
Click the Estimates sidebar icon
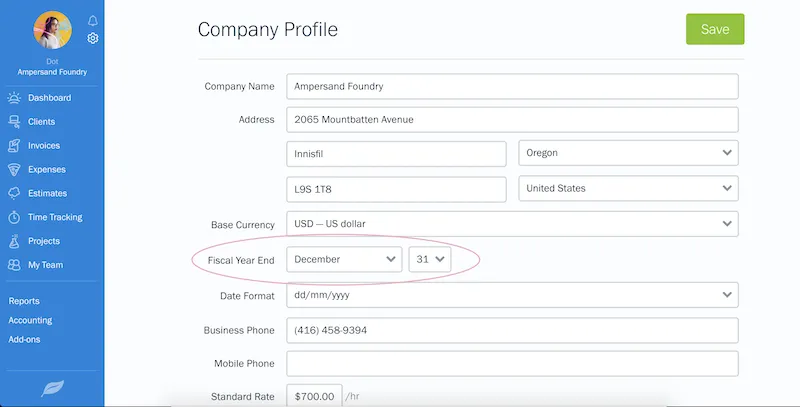click(14, 193)
